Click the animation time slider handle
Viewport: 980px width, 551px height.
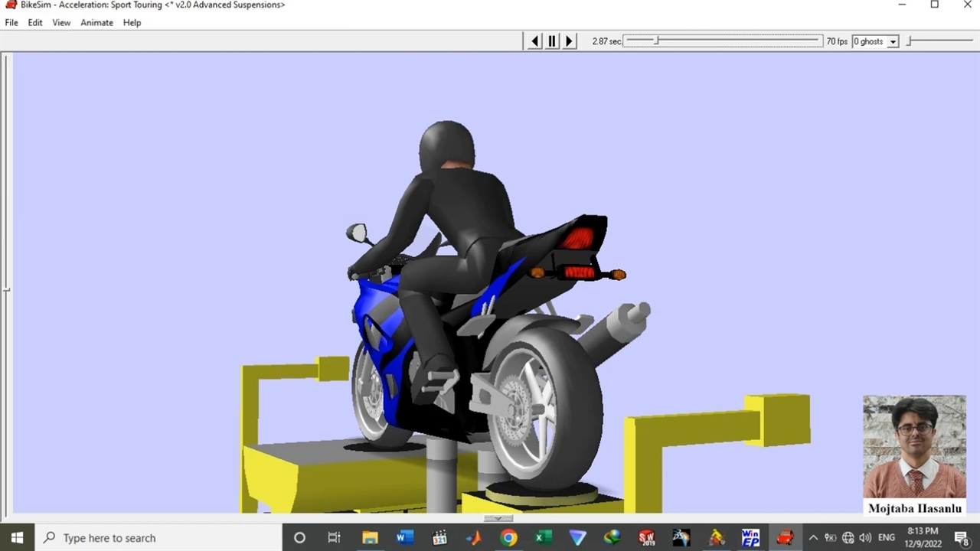click(655, 41)
